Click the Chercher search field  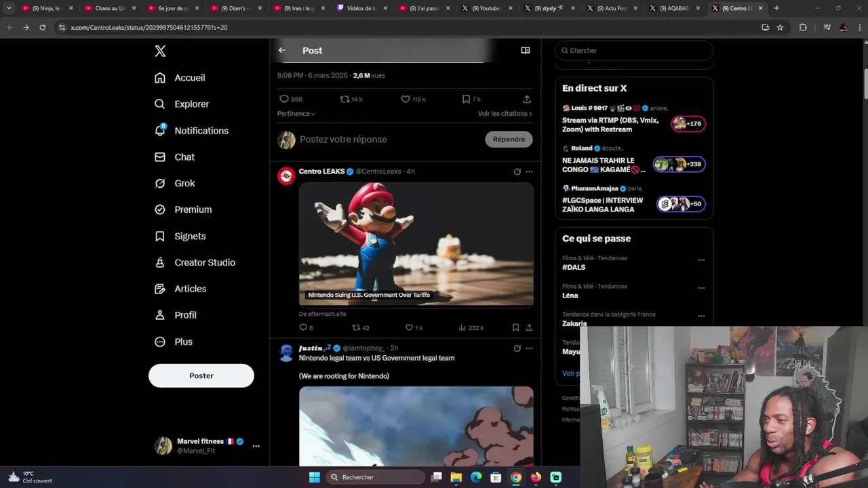[x=634, y=50]
